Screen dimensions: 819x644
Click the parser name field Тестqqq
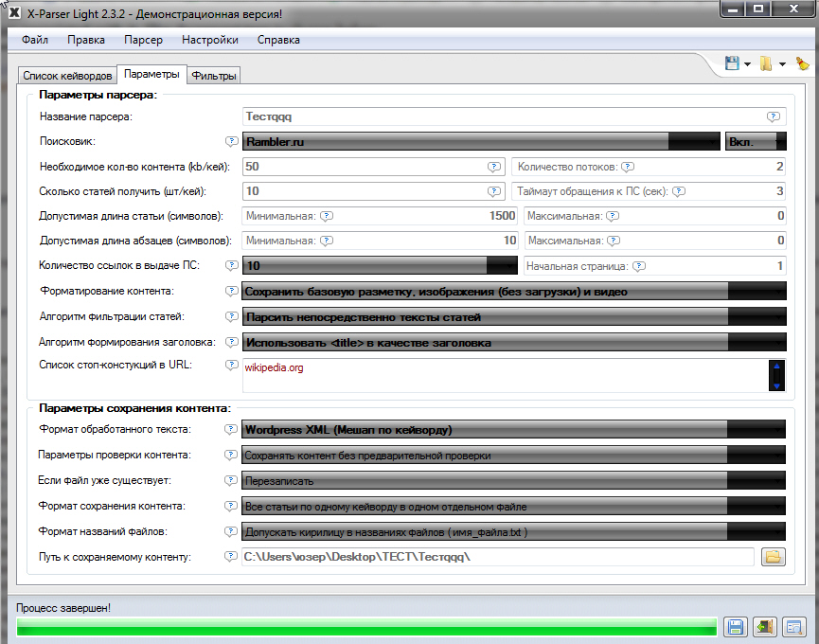[x=514, y=116]
